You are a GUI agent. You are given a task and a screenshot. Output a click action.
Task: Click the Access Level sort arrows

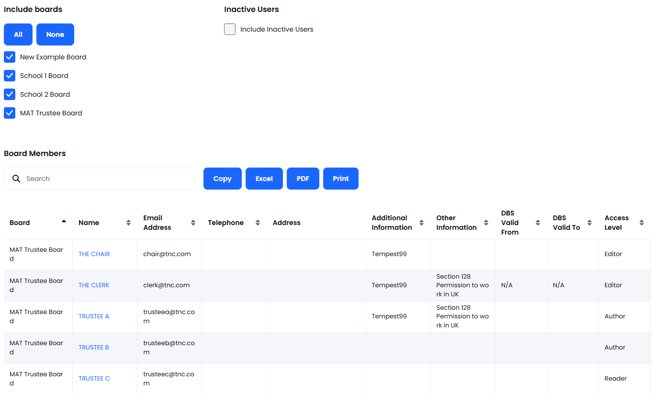(642, 223)
